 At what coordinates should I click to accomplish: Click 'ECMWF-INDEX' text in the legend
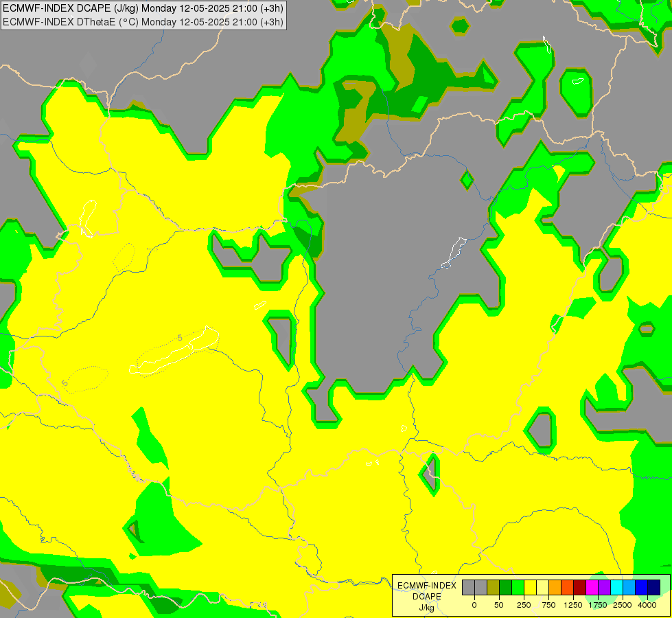click(x=427, y=586)
